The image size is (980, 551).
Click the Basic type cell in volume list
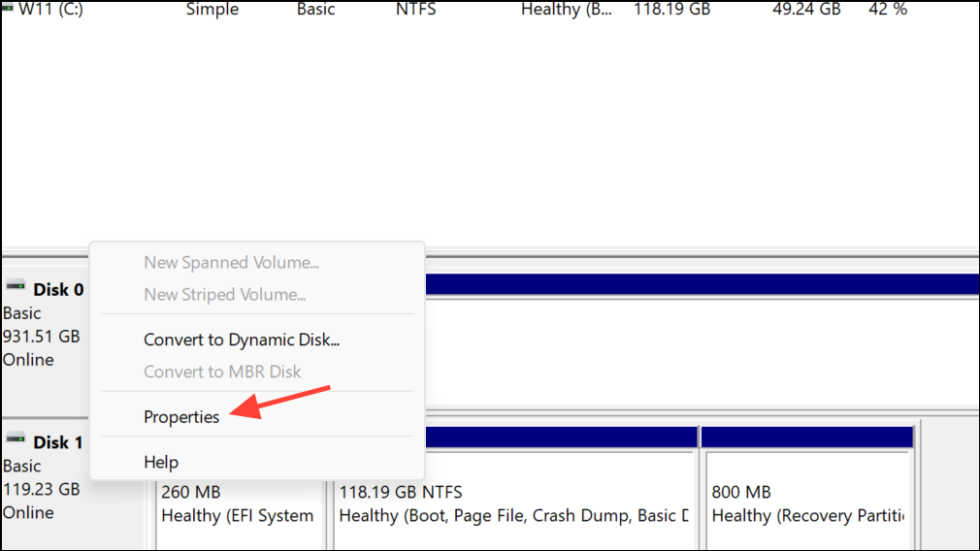pos(315,9)
